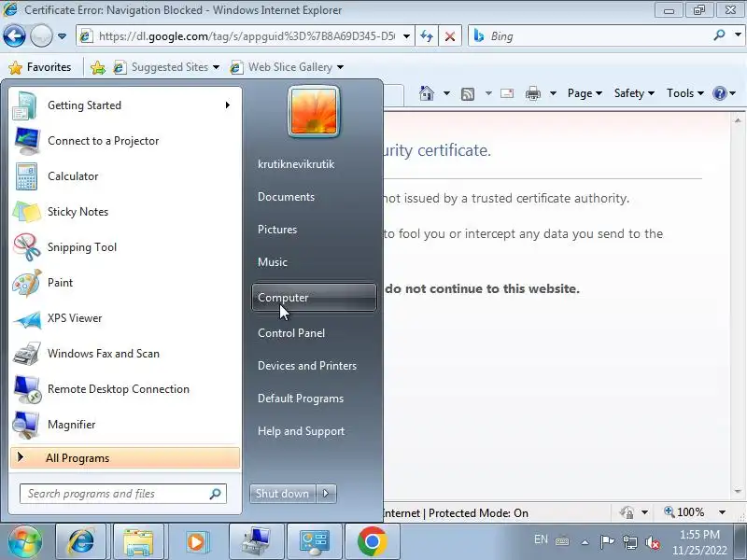Open XPS Viewer
The width and height of the screenshot is (747, 560).
coord(125,318)
